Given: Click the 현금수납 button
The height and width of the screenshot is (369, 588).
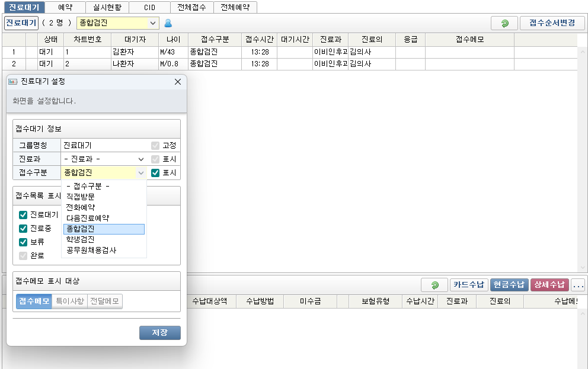Looking at the screenshot, I should click(508, 285).
